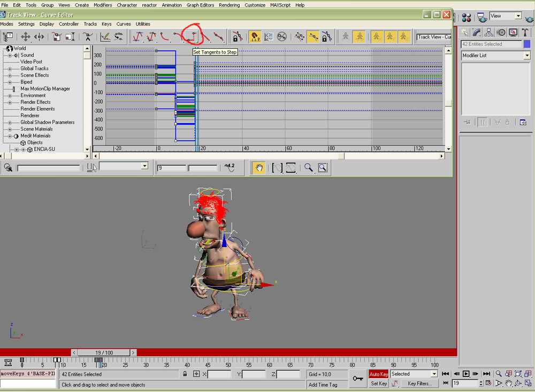Click the current frame number field
The height and width of the screenshot is (392, 535).
pos(465,383)
